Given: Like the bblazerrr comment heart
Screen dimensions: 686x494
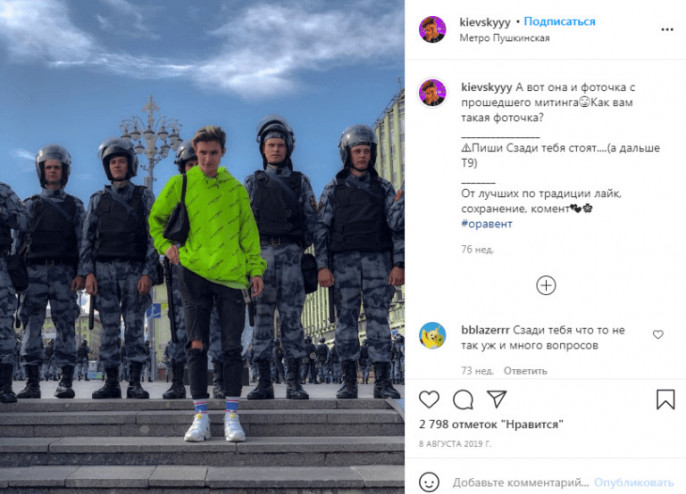Looking at the screenshot, I should (x=658, y=334).
